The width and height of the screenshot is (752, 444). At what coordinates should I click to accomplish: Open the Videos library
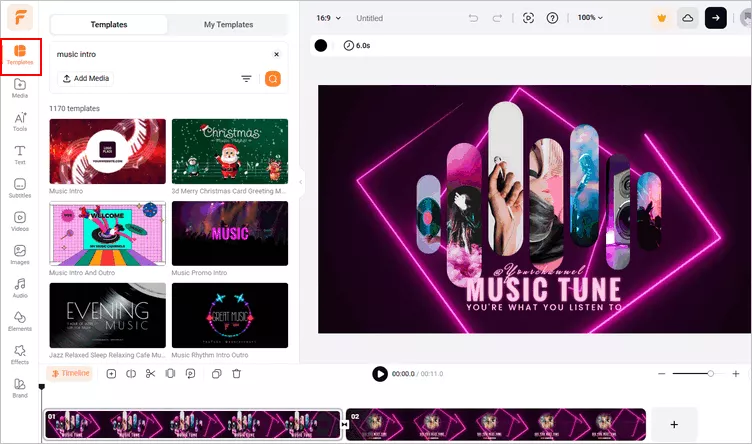tap(20, 222)
